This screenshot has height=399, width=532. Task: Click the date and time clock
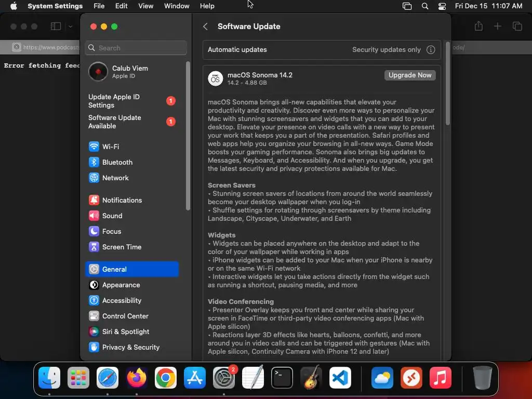click(x=488, y=6)
